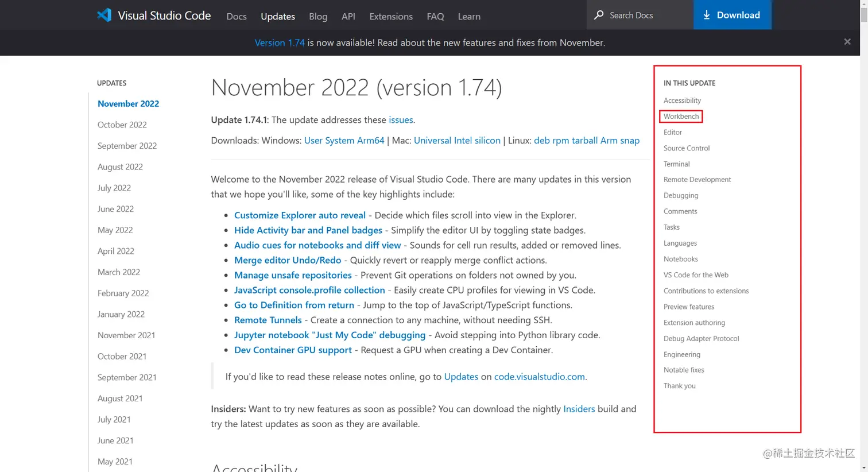Select October 2022 in Updates list
This screenshot has width=868, height=472.
122,125
